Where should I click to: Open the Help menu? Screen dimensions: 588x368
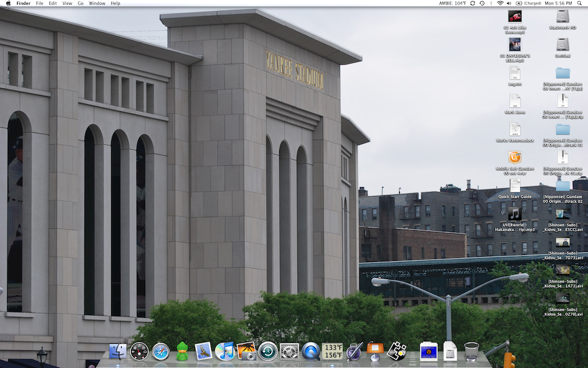click(115, 3)
